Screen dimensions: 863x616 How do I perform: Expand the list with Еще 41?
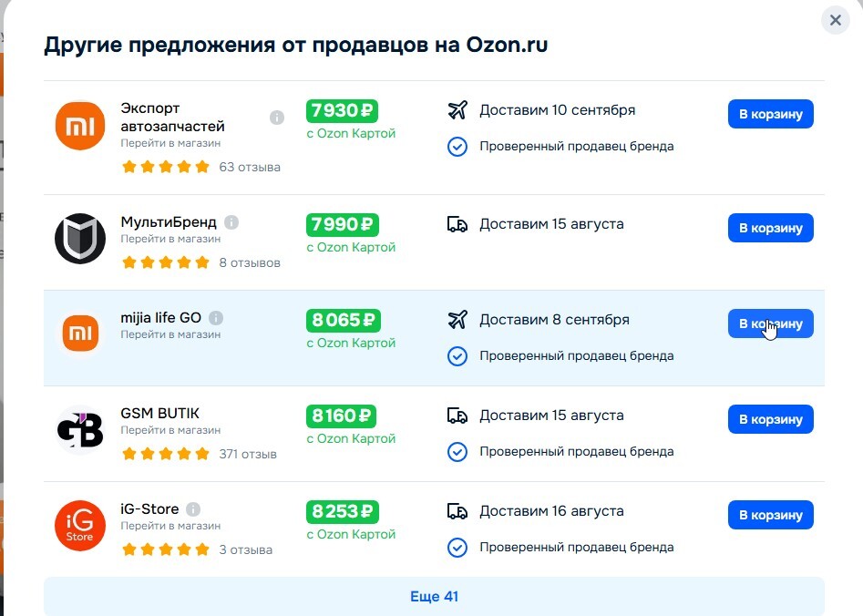pos(434,597)
